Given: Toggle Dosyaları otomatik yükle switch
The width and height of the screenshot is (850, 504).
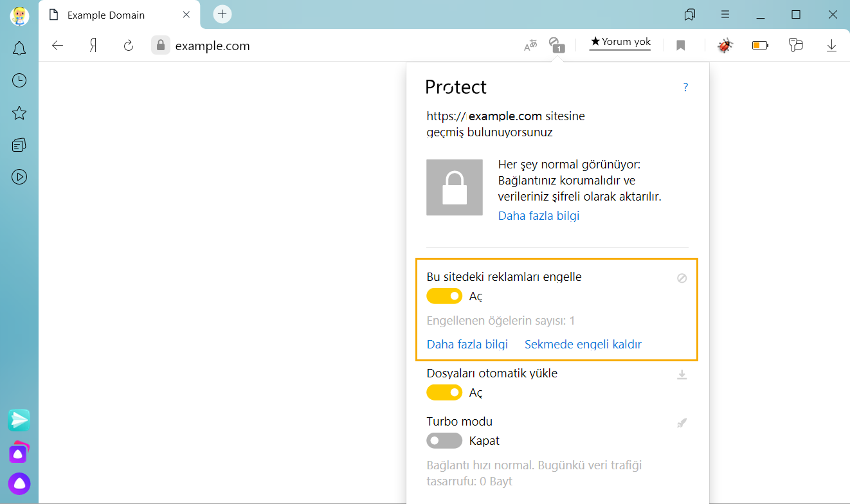Looking at the screenshot, I should click(444, 392).
